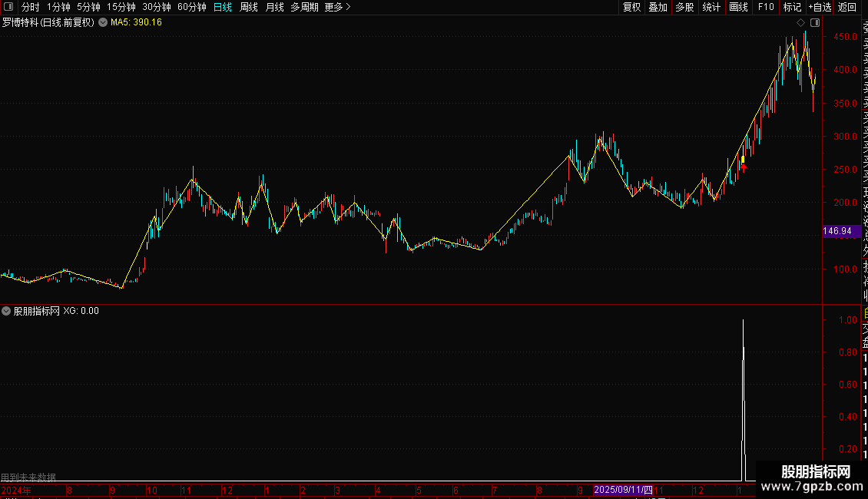Select the 日线 daily tab
Screen dimensions: 868x499
(x=223, y=7)
